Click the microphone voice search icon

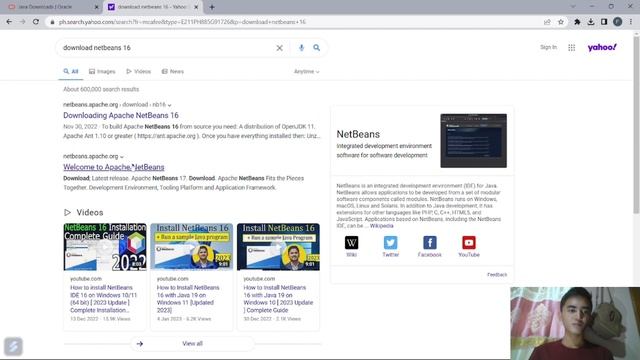pos(301,48)
